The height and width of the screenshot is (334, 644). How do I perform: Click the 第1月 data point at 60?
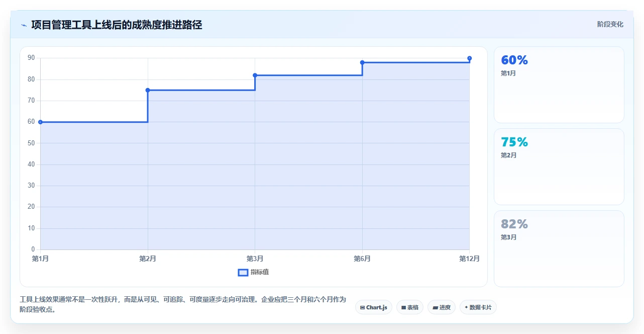pyautogui.click(x=40, y=122)
